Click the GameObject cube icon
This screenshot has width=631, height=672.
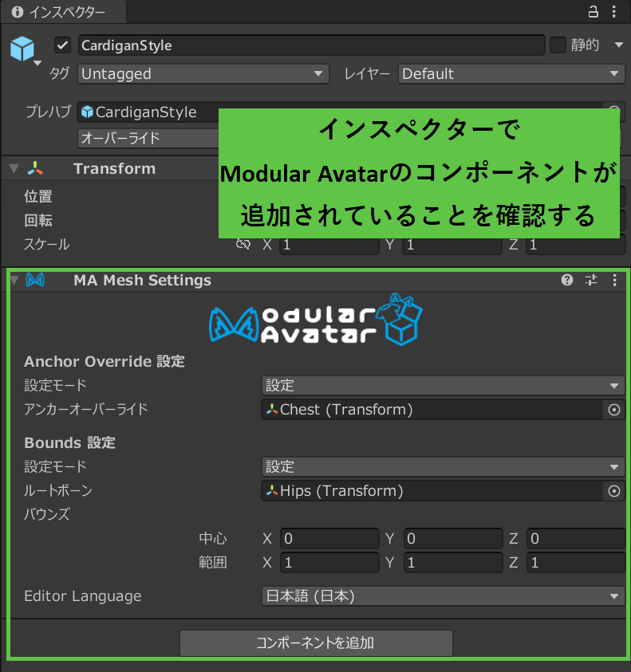tap(22, 49)
